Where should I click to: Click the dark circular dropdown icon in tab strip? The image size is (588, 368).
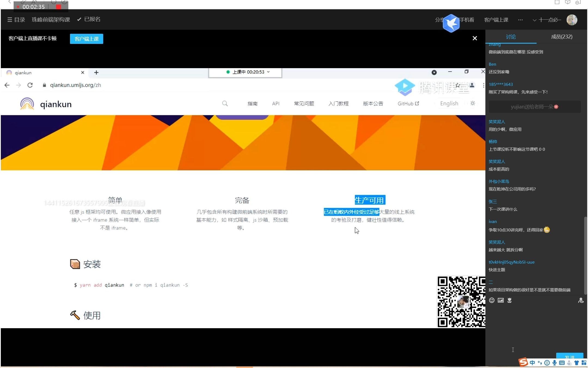(434, 72)
